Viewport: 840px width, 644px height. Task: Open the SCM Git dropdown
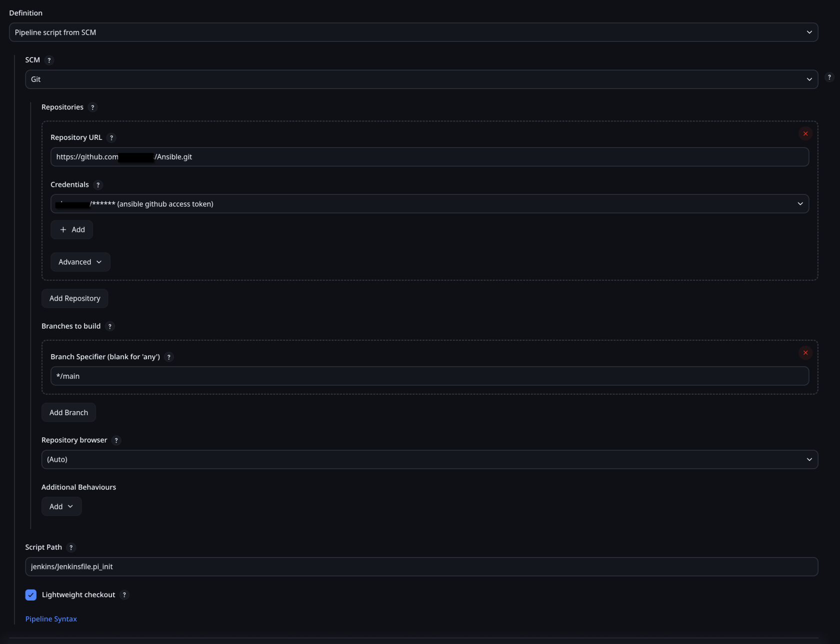click(421, 79)
